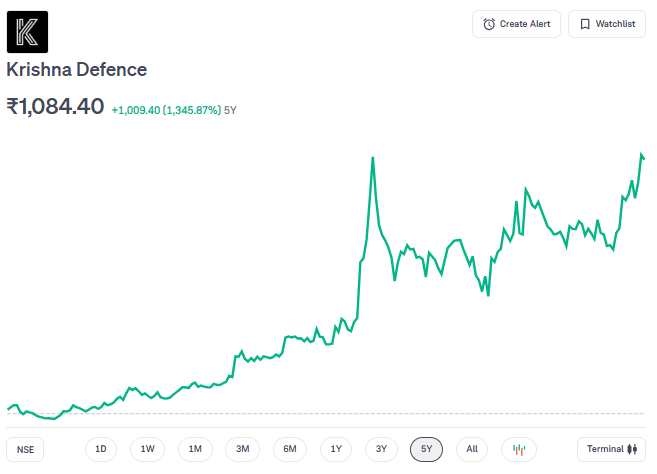The image size is (657, 474).
Task: Click the +1,009.40 (1,345.87%) change text
Action: click(165, 109)
